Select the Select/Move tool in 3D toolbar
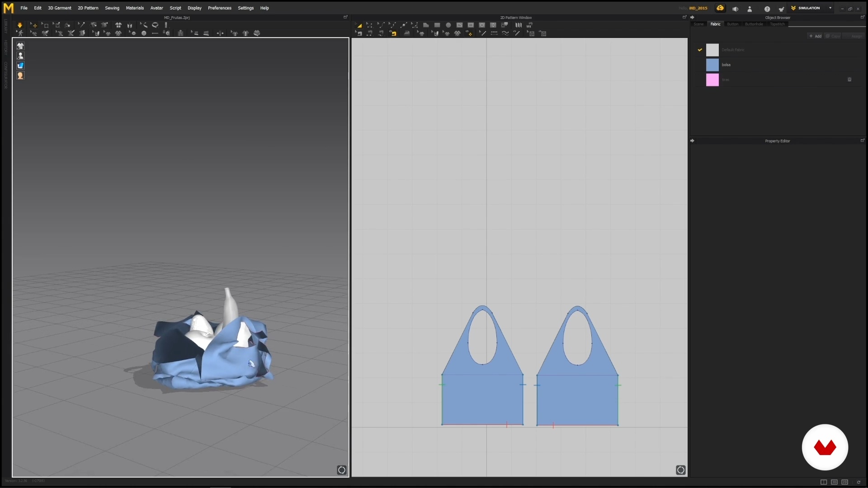This screenshot has height=488, width=868. (x=34, y=25)
